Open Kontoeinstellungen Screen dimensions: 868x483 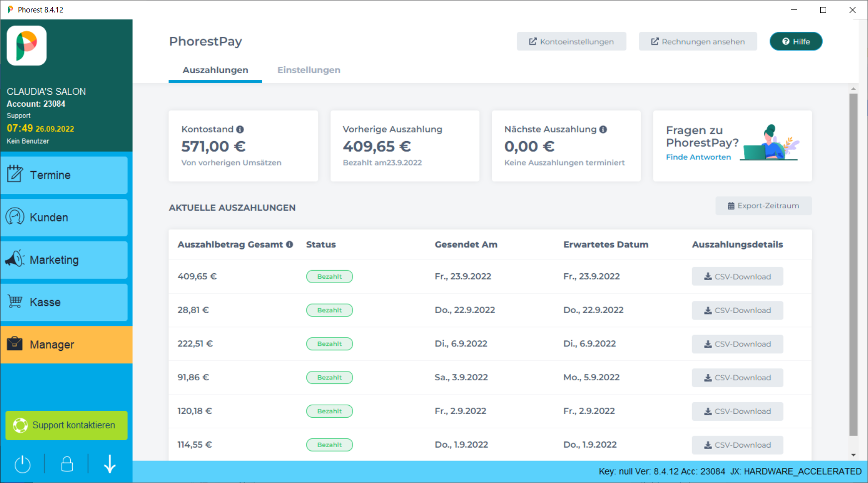pos(571,42)
